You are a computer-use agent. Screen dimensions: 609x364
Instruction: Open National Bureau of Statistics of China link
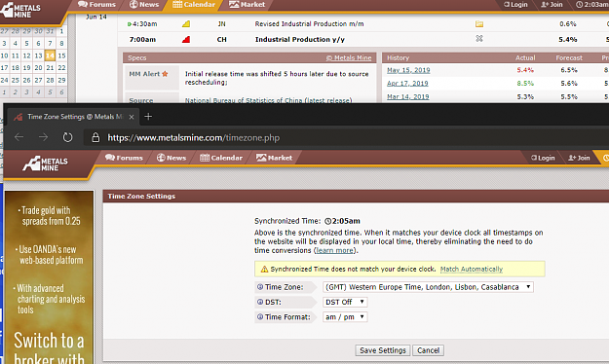tap(268, 100)
